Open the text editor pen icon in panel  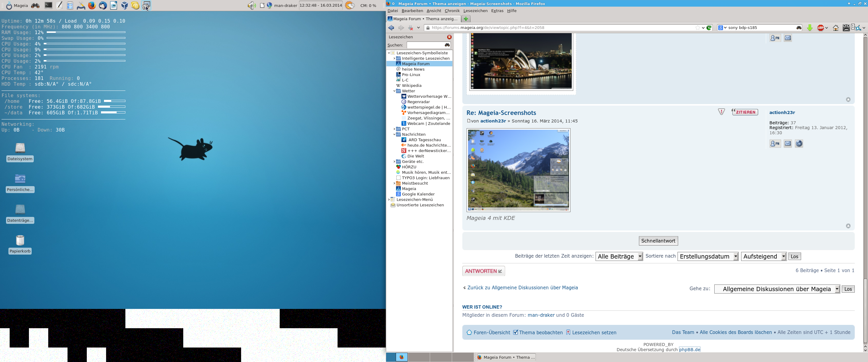pos(59,5)
